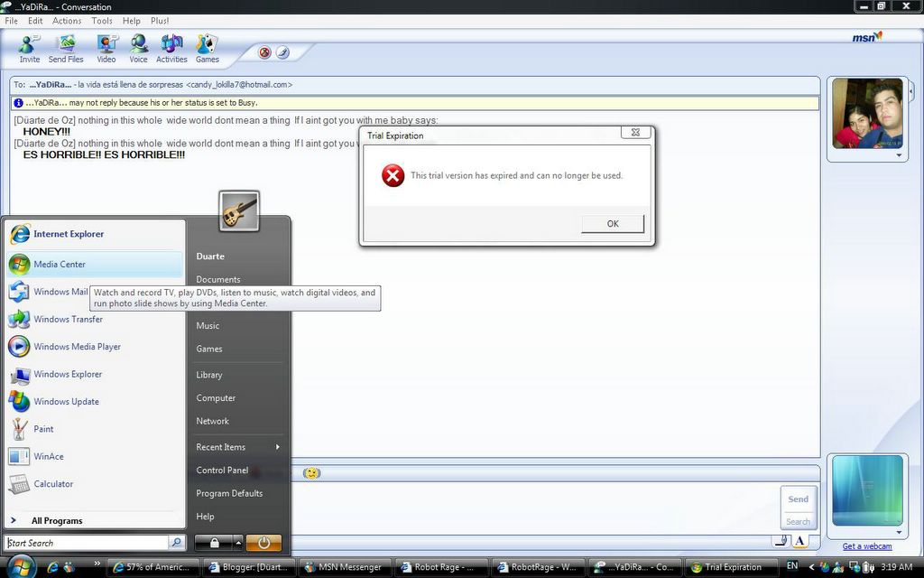Open the Actions menu
This screenshot has height=578, width=924.
(67, 21)
